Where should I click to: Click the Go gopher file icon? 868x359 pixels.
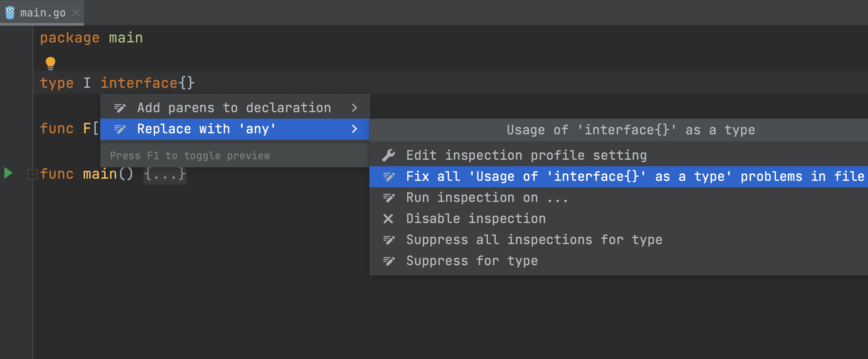(10, 13)
